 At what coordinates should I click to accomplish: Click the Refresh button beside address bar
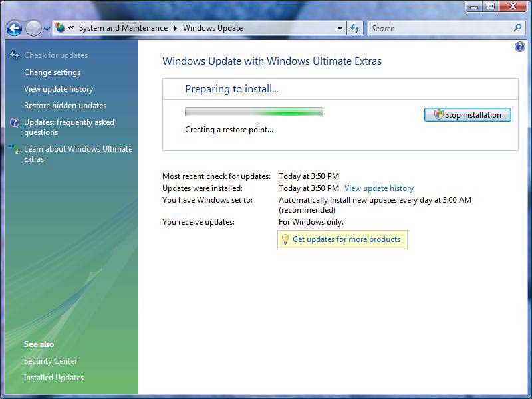point(355,28)
